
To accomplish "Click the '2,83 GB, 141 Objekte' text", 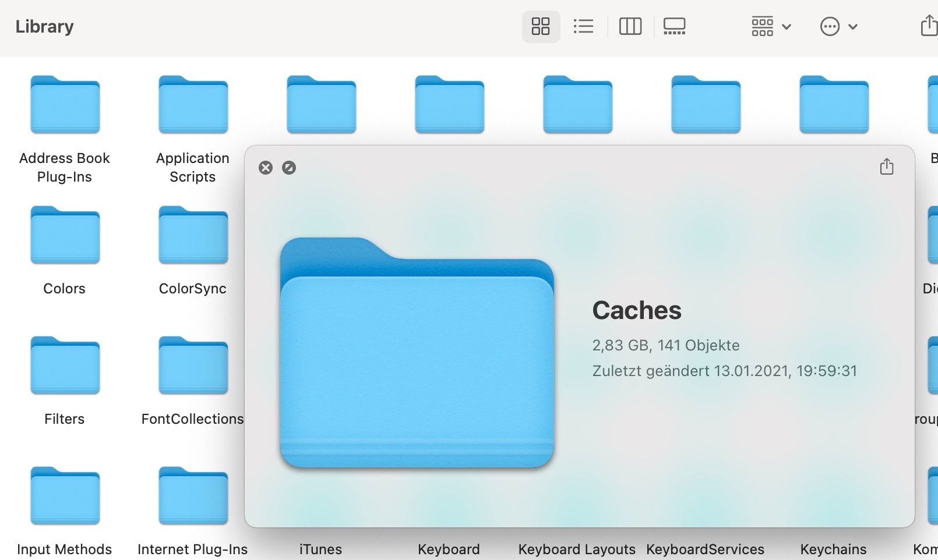I will [x=666, y=345].
